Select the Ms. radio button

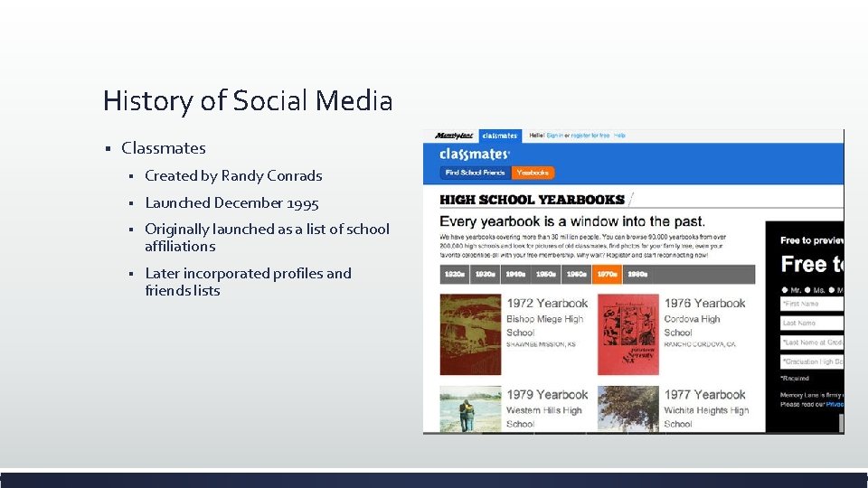pos(807,290)
